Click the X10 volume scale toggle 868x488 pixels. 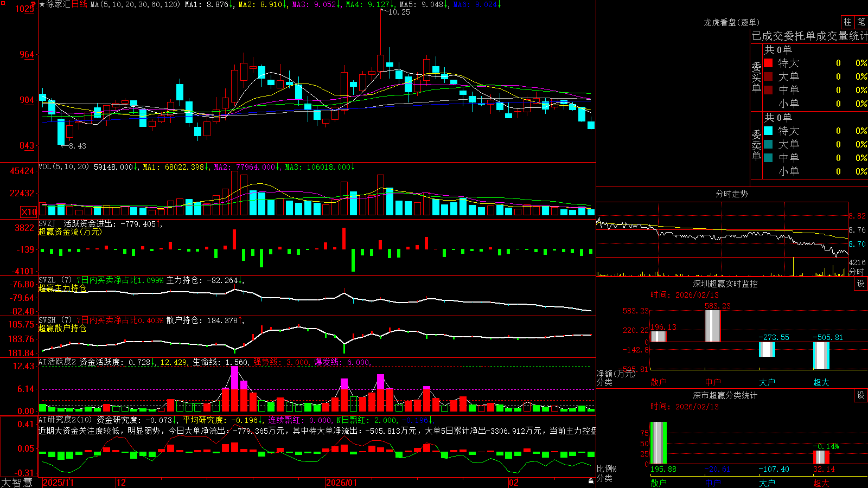(29, 212)
